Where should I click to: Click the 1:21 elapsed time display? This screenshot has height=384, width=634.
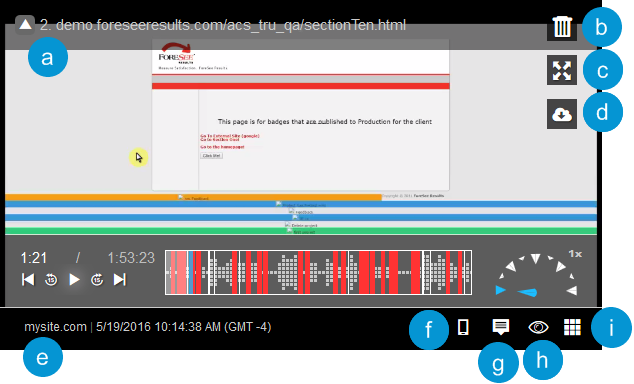(34, 258)
